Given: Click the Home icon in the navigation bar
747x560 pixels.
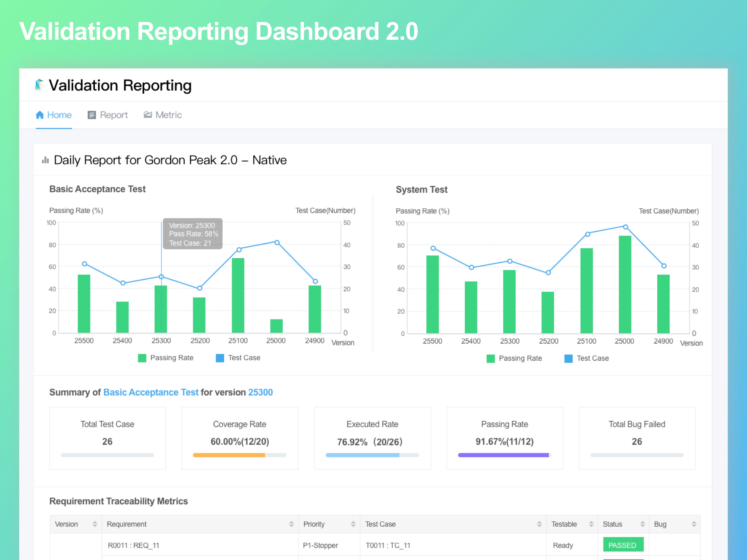Looking at the screenshot, I should pyautogui.click(x=40, y=115).
